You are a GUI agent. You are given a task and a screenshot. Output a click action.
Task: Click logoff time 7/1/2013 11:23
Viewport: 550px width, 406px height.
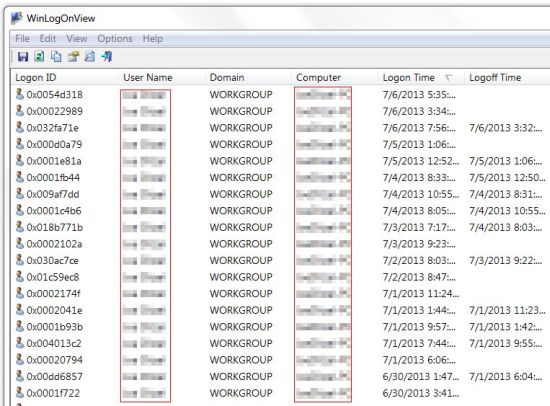tap(508, 310)
